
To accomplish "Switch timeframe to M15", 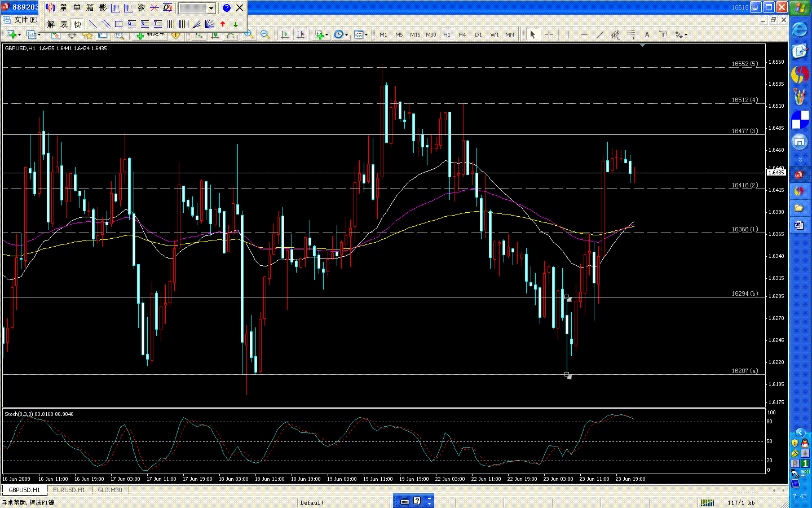I will [x=415, y=34].
